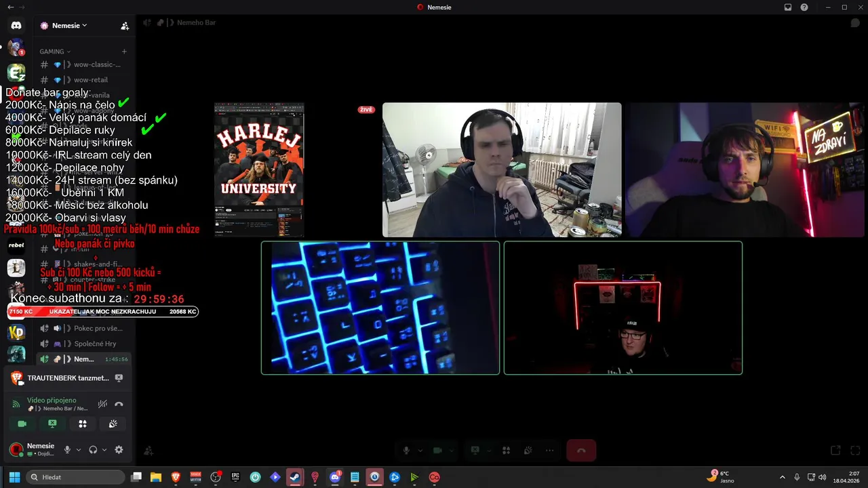
Task: Open more options ellipsis in call bar
Action: click(550, 450)
